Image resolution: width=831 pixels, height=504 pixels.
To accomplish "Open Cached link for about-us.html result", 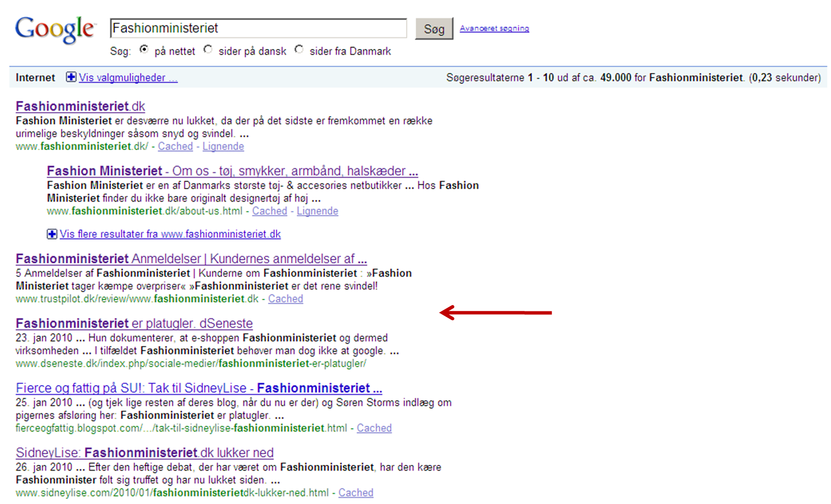I will 270,211.
